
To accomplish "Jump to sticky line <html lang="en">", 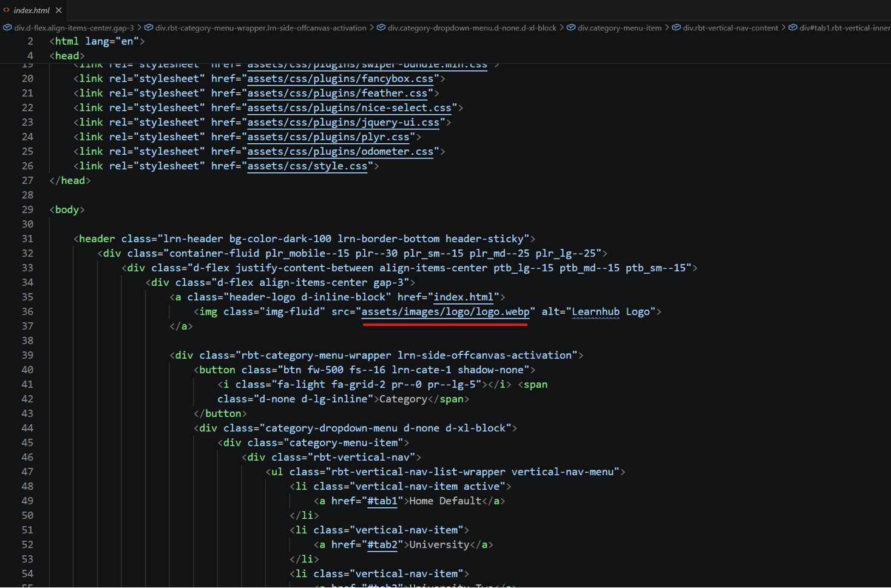I will (x=97, y=41).
